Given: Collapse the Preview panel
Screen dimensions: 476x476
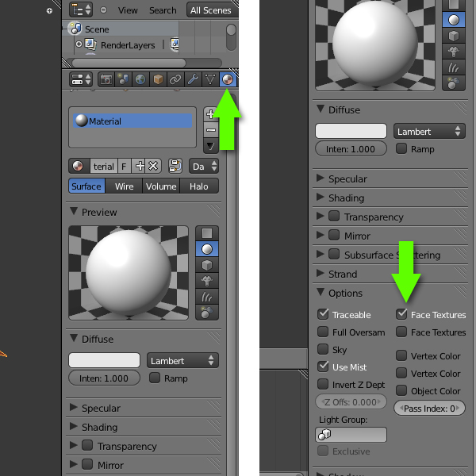Looking at the screenshot, I should tap(74, 211).
